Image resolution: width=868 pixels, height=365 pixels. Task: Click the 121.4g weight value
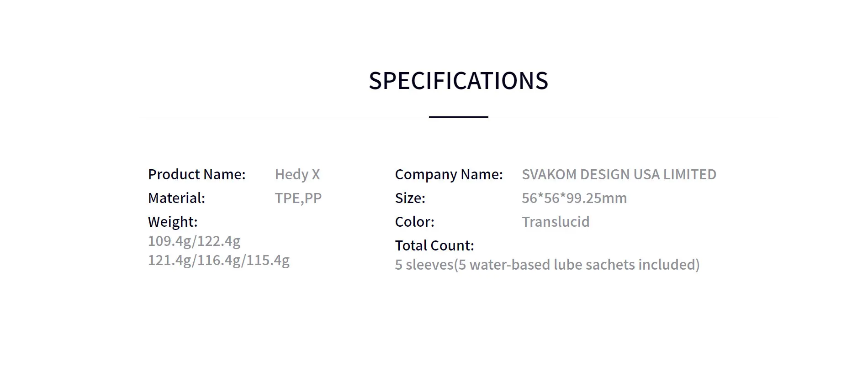click(x=170, y=260)
